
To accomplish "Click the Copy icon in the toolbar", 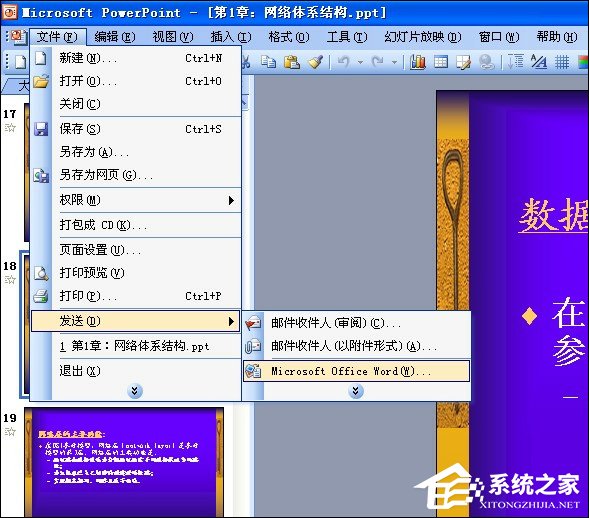I will (x=269, y=62).
